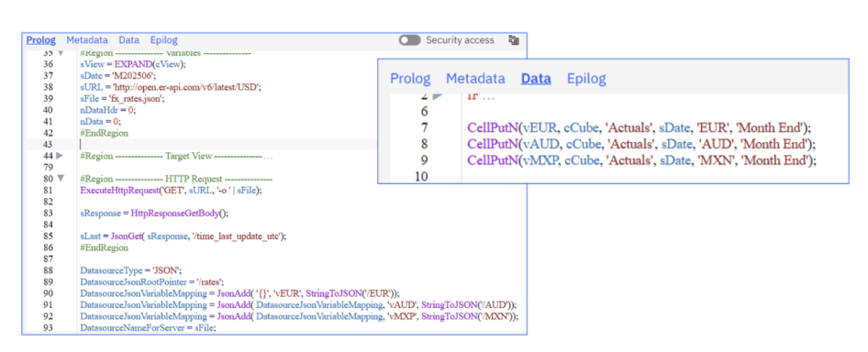Image resolution: width=868 pixels, height=352 pixels.
Task: Click the sURL assignment line
Action: (171, 87)
